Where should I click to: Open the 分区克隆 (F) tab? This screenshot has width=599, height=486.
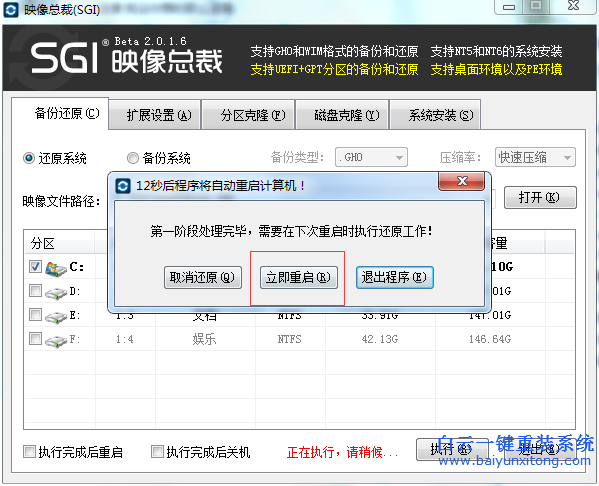(x=248, y=115)
